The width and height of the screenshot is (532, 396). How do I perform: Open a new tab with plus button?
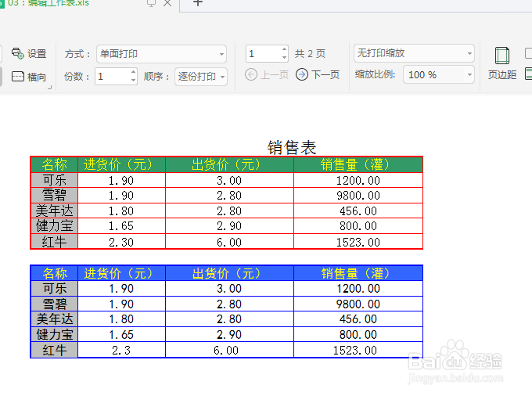tap(198, 2)
